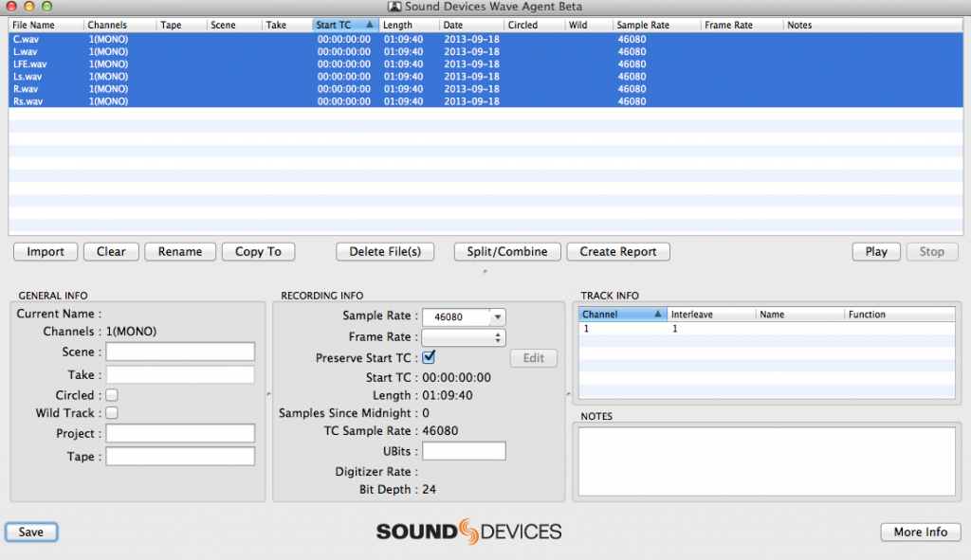Image resolution: width=971 pixels, height=560 pixels.
Task: Sort by Length column header
Action: (x=409, y=26)
